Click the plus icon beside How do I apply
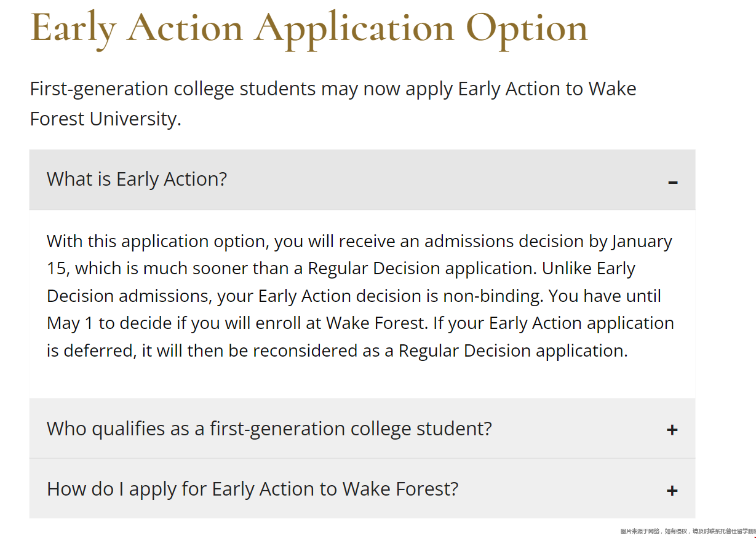756x538 pixels. tap(672, 490)
